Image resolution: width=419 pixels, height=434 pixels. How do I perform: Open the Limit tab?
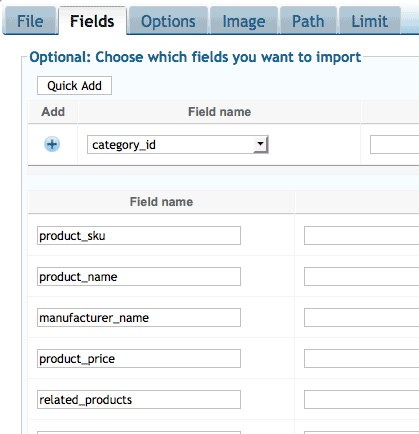pyautogui.click(x=369, y=21)
